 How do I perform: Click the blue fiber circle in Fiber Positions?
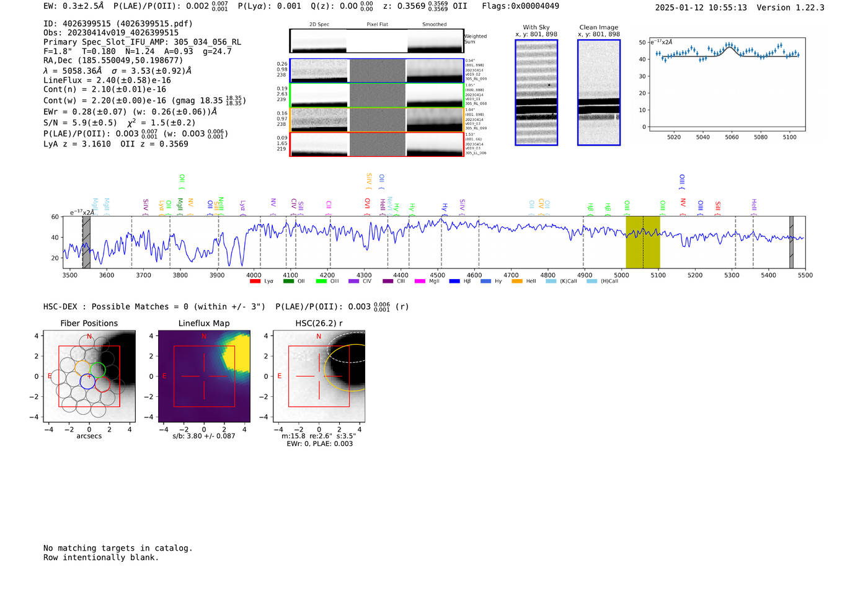point(87,381)
